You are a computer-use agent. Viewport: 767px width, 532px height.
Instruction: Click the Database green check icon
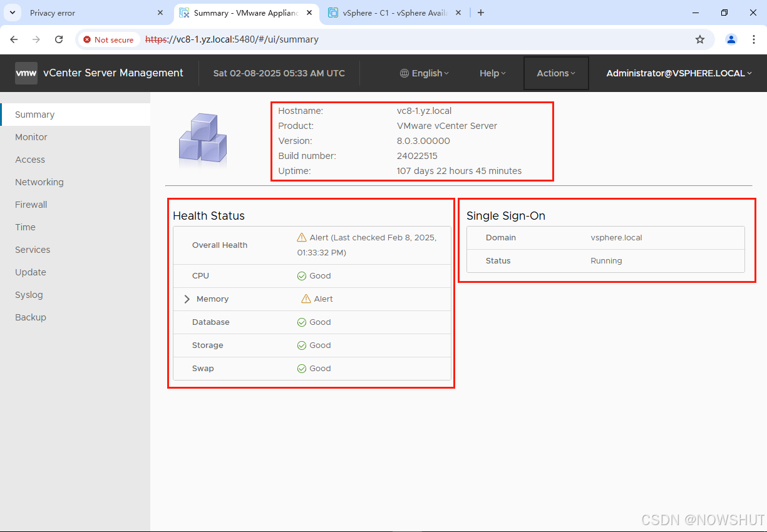[x=302, y=322]
